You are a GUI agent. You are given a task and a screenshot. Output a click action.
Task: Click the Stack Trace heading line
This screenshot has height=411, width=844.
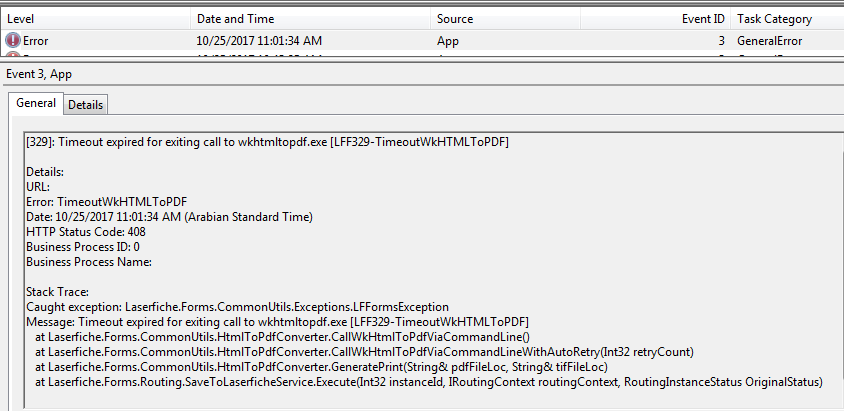[x=58, y=292]
